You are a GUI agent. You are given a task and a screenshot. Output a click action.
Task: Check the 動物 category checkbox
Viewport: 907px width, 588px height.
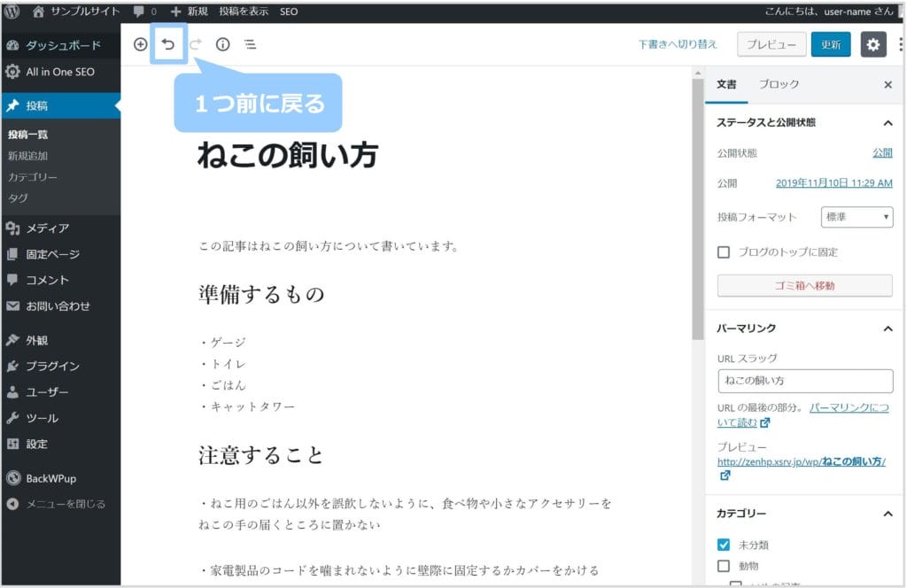coord(724,566)
